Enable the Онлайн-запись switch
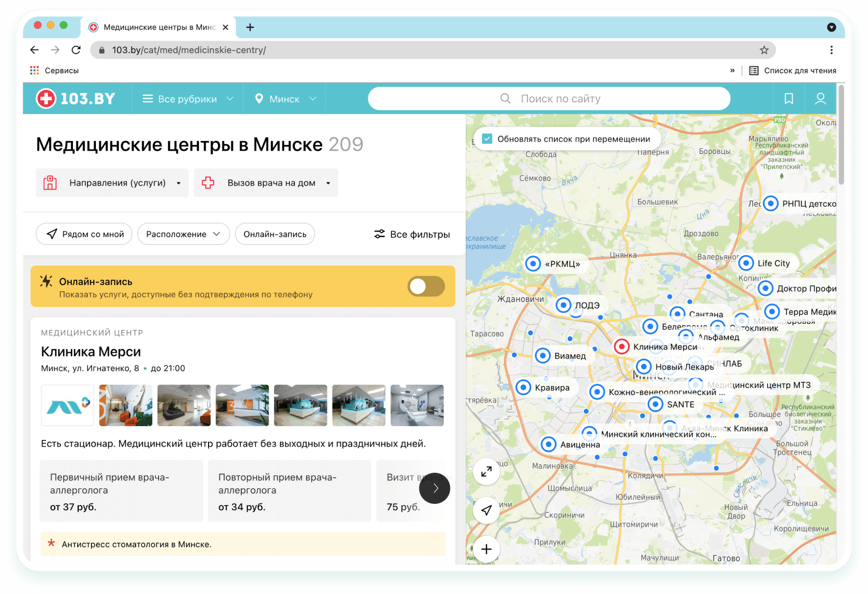The width and height of the screenshot is (868, 594). (x=426, y=286)
